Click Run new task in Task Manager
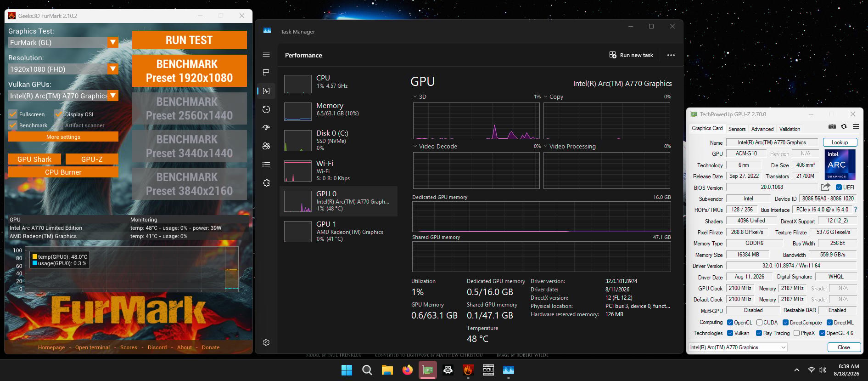 (x=631, y=55)
